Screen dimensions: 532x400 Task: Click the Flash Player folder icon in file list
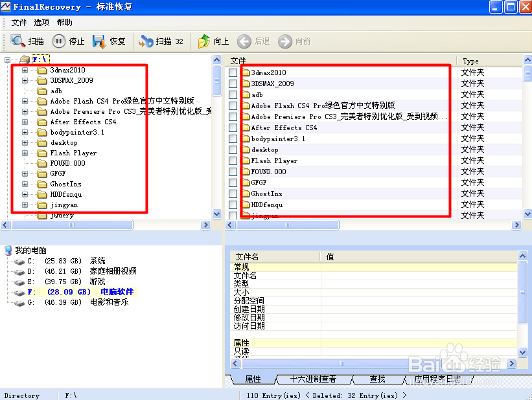coord(246,161)
